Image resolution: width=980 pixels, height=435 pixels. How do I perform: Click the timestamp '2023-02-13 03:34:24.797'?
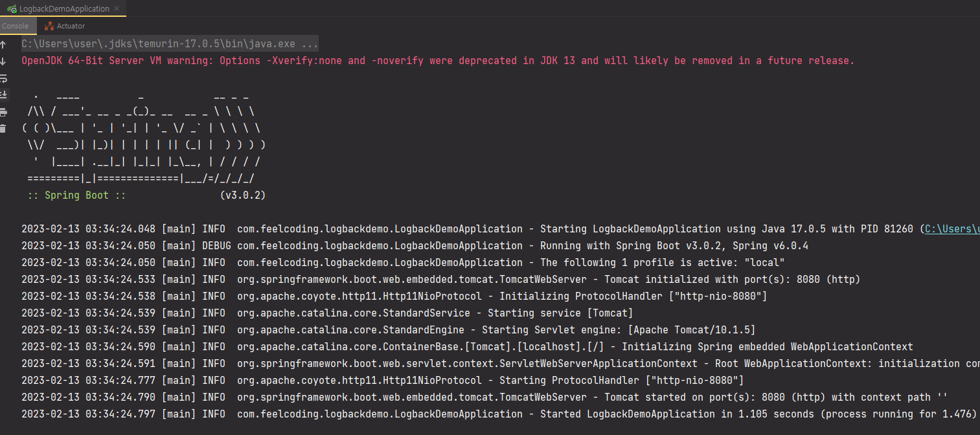[x=88, y=414]
